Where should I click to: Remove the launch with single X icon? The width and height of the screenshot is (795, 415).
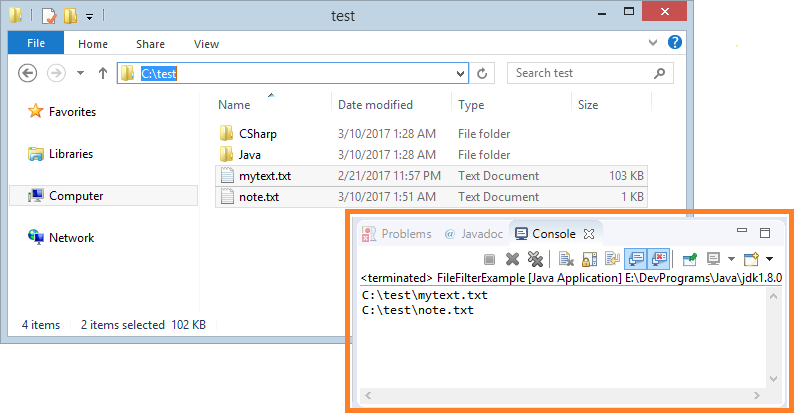(x=513, y=259)
